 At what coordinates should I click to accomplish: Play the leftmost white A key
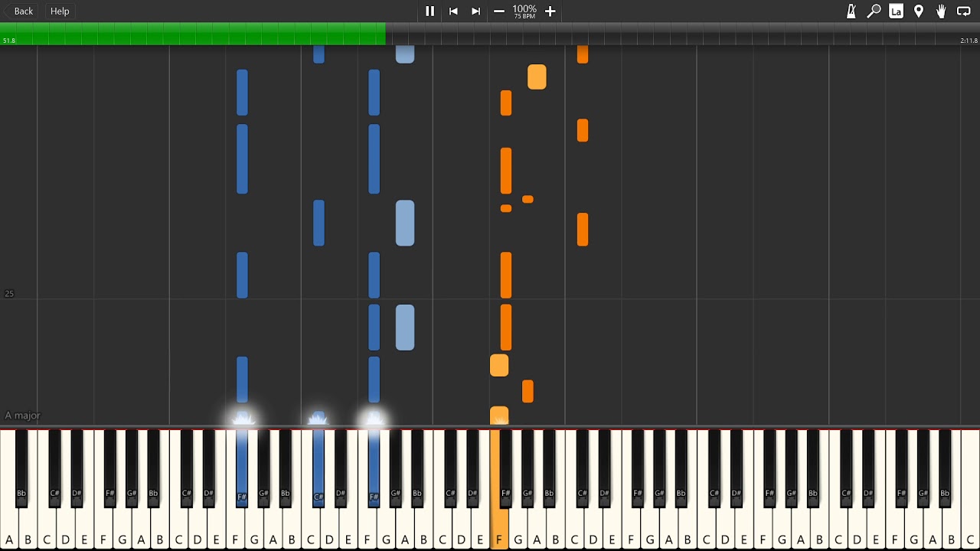coord(9,528)
